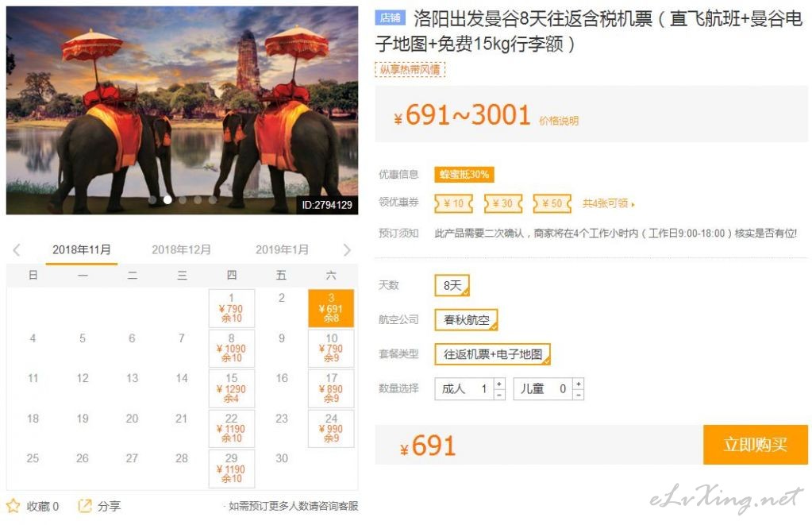Switch calendar to 2019年1月 tab
This screenshot has height=525, width=812.
coord(282,250)
